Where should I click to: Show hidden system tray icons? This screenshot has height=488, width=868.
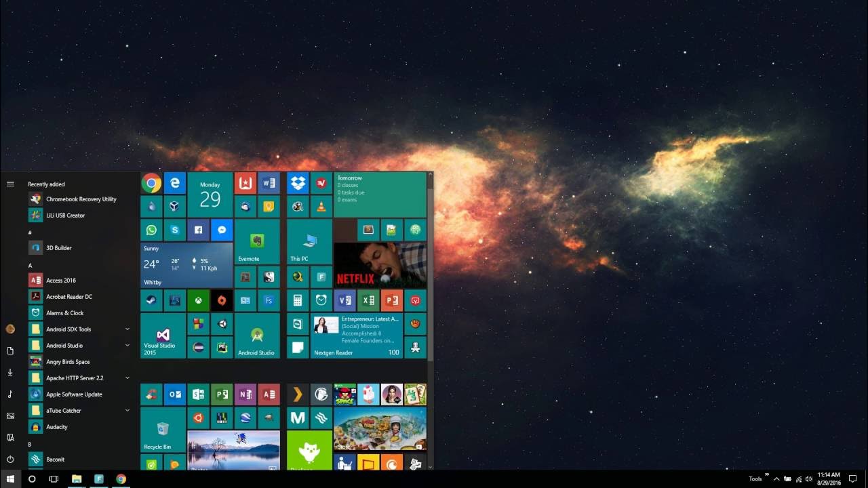tap(776, 479)
